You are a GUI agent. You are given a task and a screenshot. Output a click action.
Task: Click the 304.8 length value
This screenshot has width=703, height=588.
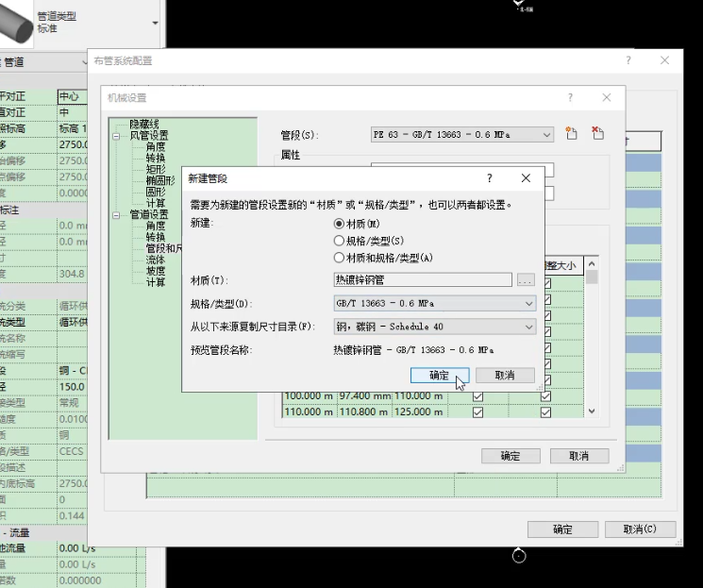tap(72, 274)
